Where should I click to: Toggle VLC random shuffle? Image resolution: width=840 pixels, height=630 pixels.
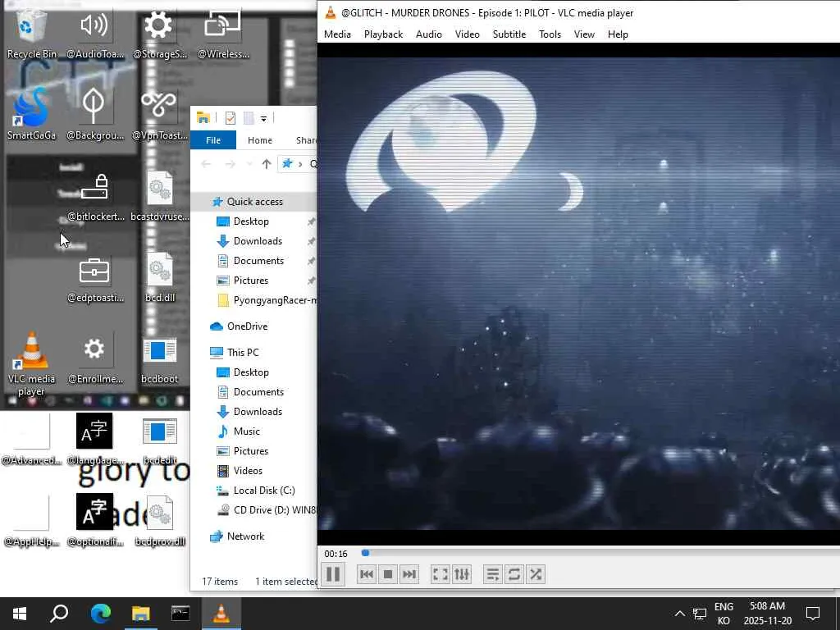point(535,574)
